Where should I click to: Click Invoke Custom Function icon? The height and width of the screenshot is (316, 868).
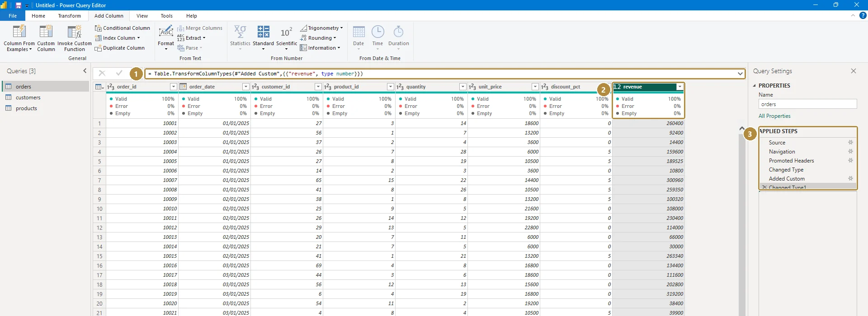pyautogui.click(x=74, y=32)
